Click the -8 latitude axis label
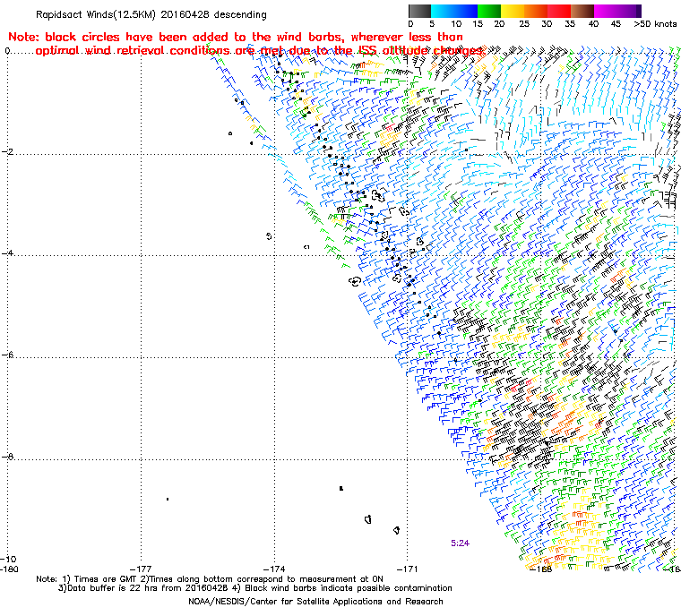Image resolution: width=681 pixels, height=616 pixels. click(x=7, y=457)
